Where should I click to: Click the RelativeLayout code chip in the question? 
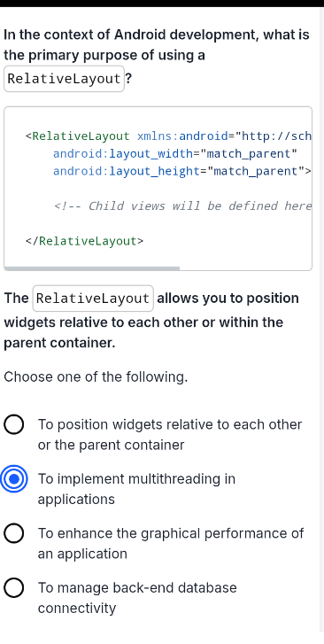click(64, 79)
